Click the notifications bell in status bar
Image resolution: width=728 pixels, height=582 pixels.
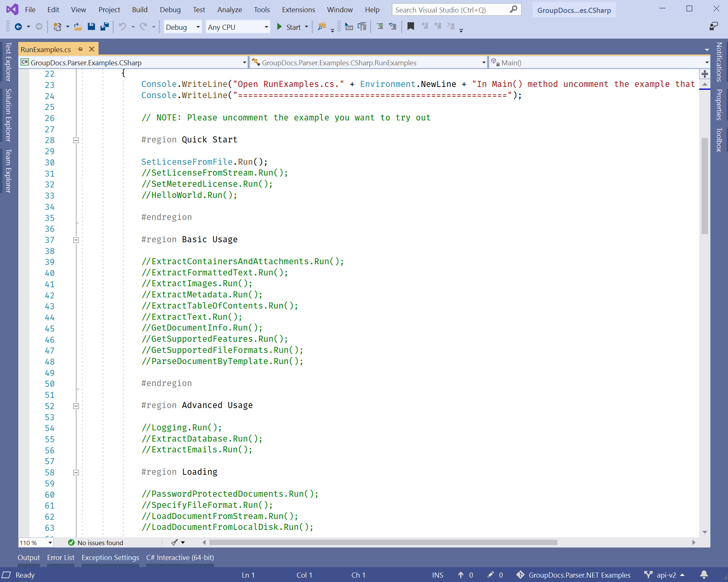pos(704,575)
